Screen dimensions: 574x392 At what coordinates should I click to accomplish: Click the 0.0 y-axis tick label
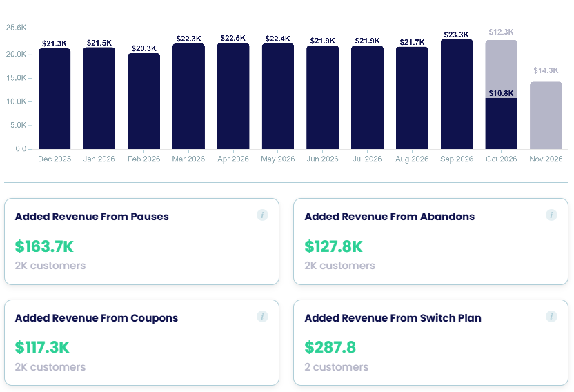[x=21, y=149]
